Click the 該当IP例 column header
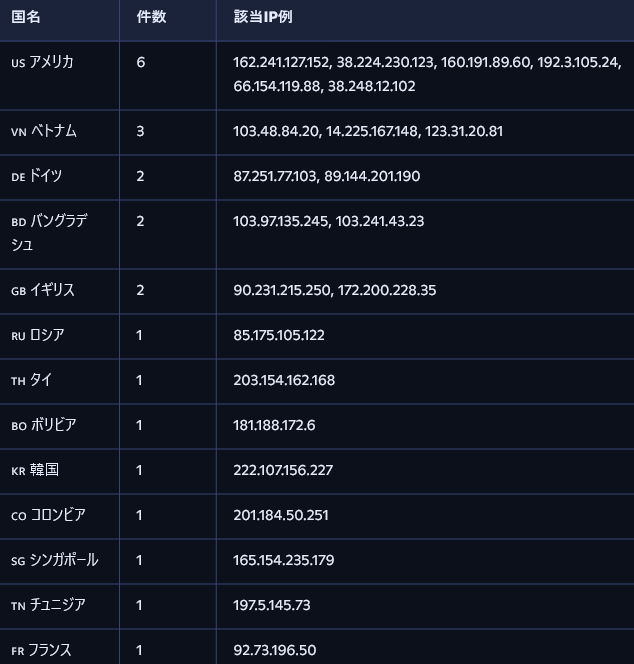Image resolution: width=634 pixels, height=664 pixels. pyautogui.click(x=263, y=17)
